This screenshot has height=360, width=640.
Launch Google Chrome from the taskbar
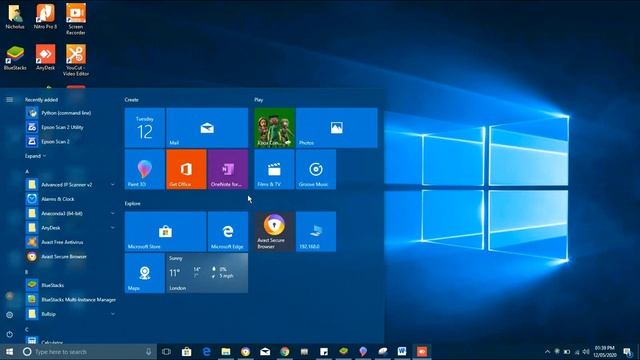point(285,351)
